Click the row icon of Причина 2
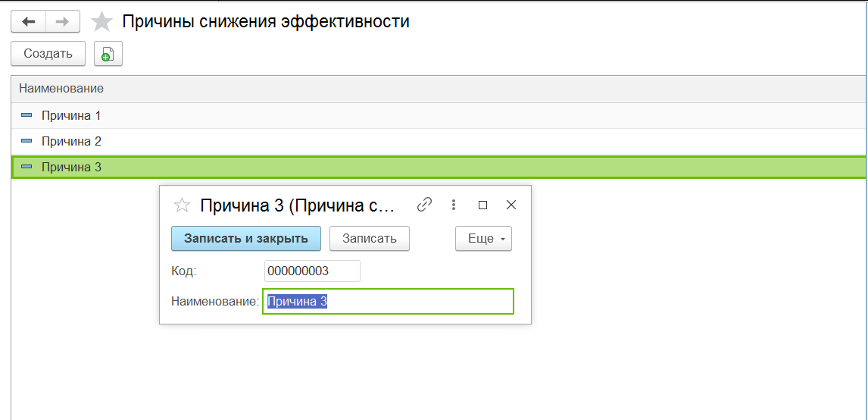 [27, 141]
